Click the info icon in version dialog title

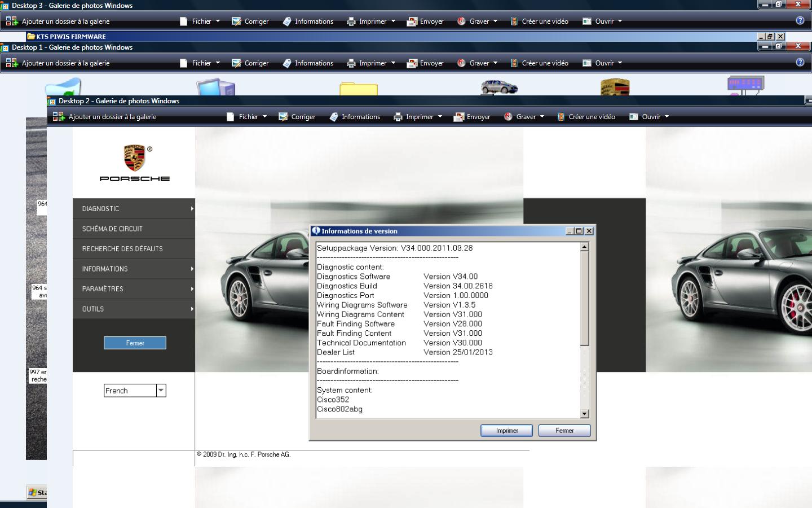316,230
